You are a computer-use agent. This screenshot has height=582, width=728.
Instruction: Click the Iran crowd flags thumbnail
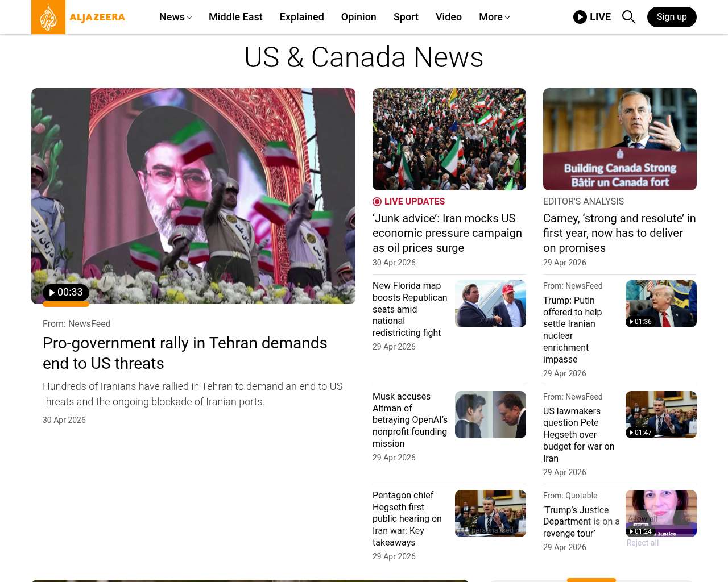point(449,139)
